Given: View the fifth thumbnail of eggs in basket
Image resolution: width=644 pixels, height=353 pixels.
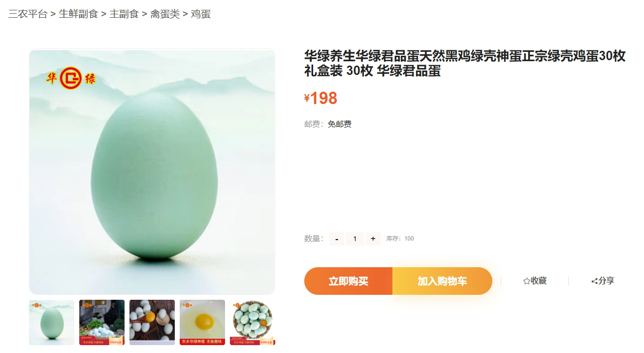Looking at the screenshot, I should click(x=253, y=322).
